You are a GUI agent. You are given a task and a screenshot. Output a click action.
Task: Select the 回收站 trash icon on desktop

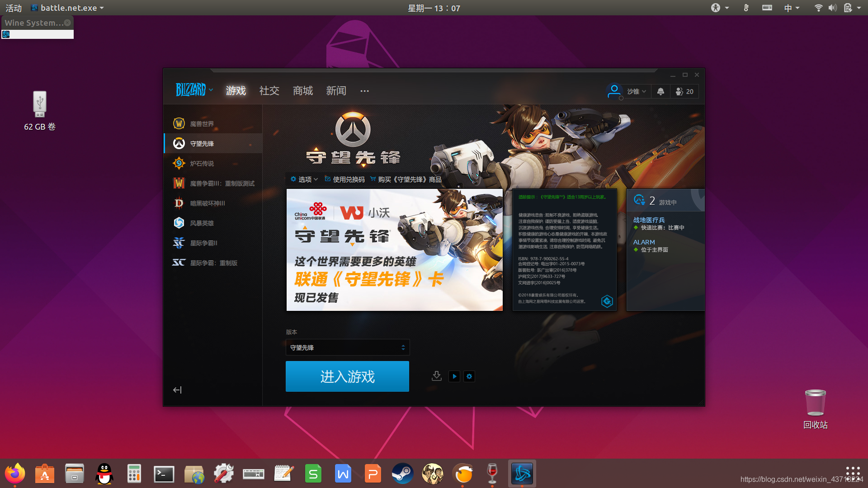click(816, 409)
